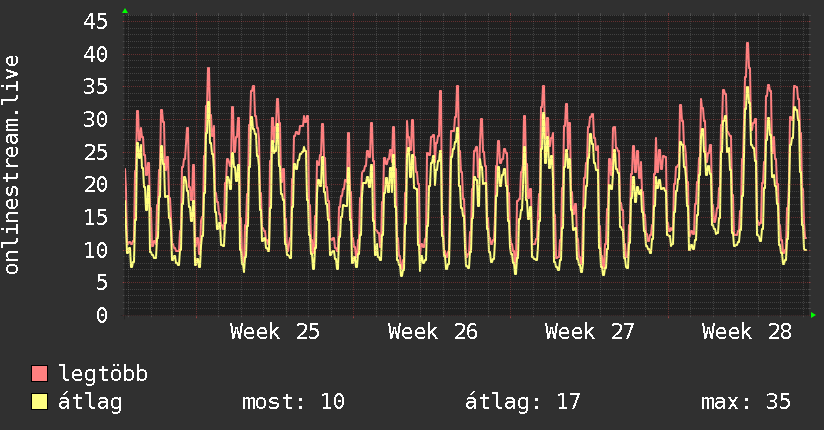Viewport: 824px width, 430px height.
Task: Click the most: 10 statistic
Action: [x=293, y=402]
